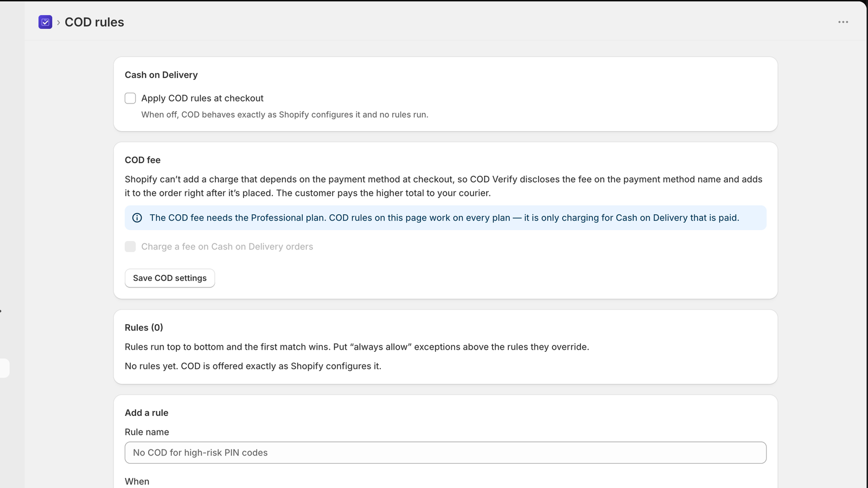
Task: Click the info icon in the Professional plan banner
Action: pos(137,218)
